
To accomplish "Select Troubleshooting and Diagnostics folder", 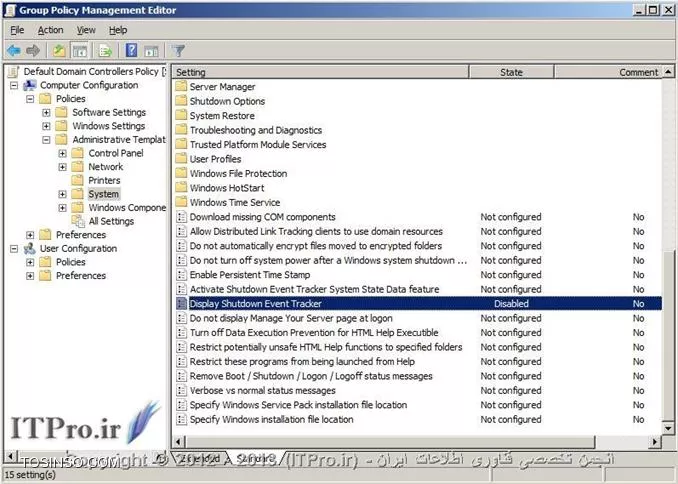I will (256, 130).
